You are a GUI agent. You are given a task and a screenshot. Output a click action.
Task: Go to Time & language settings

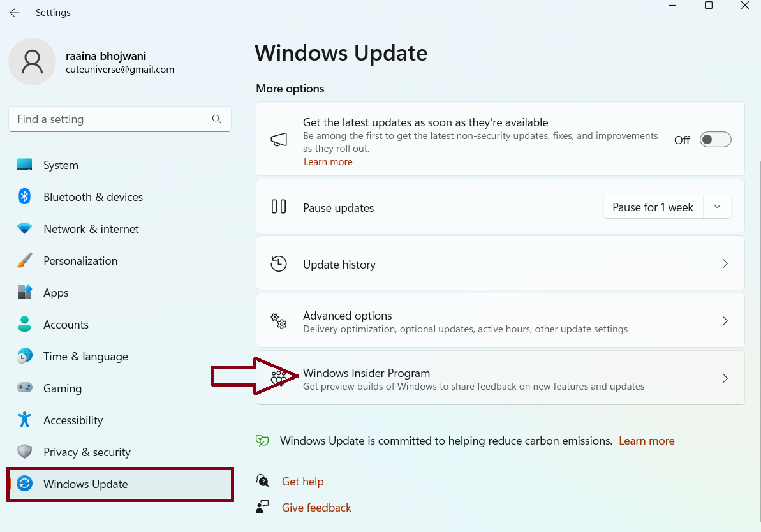[85, 357]
